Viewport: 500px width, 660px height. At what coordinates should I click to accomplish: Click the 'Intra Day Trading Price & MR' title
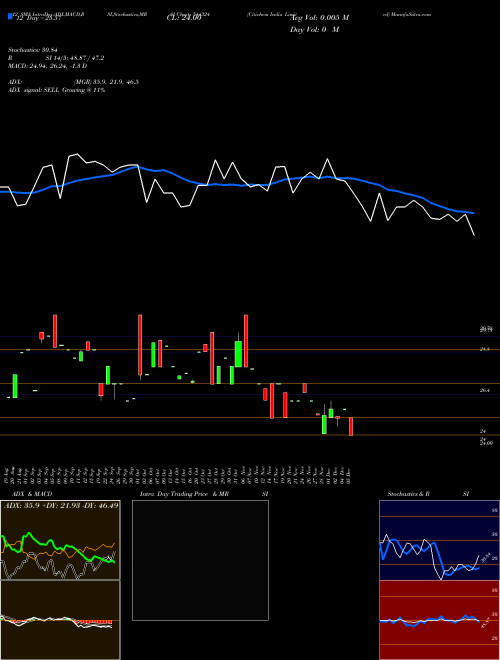pyautogui.click(x=184, y=494)
